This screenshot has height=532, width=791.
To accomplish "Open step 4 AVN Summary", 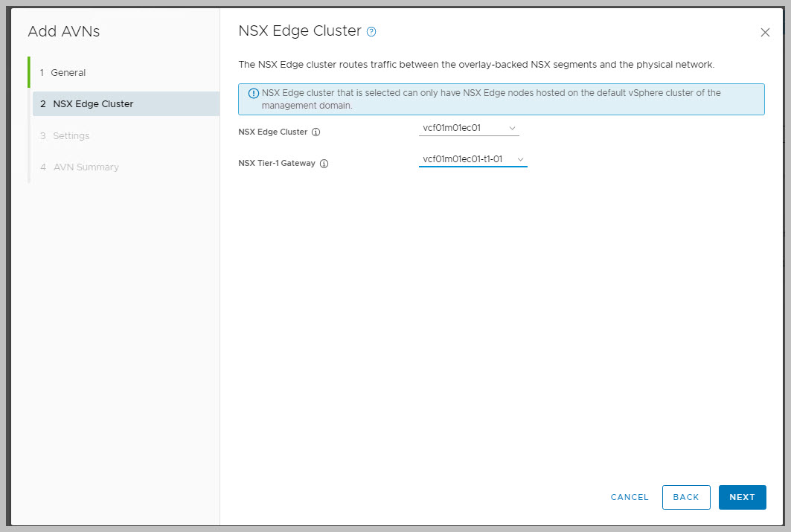I will coord(86,167).
